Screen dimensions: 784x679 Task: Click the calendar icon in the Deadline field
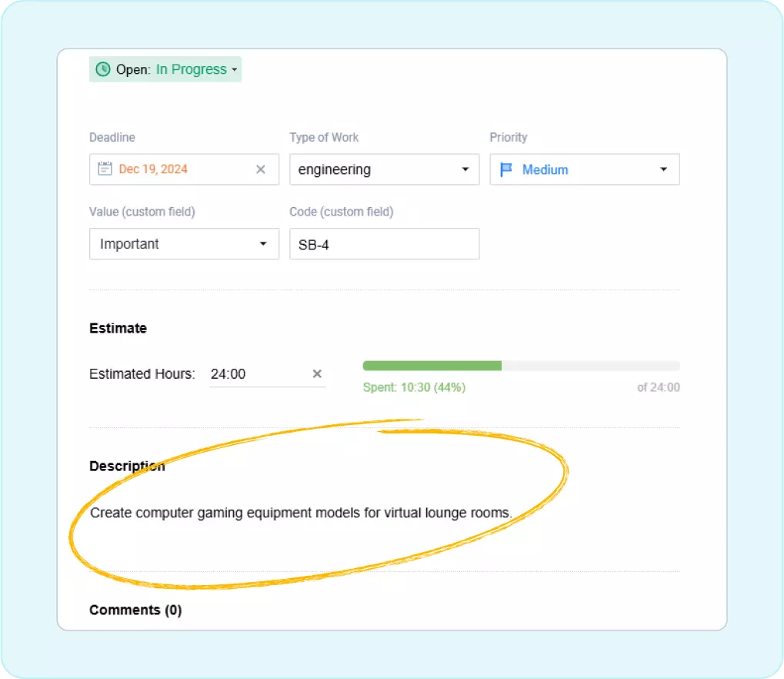(105, 169)
